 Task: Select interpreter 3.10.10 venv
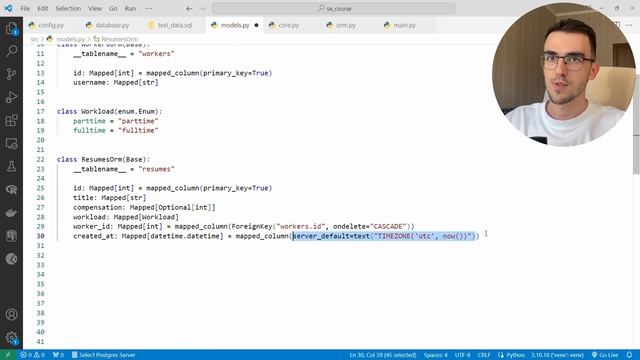click(557, 355)
